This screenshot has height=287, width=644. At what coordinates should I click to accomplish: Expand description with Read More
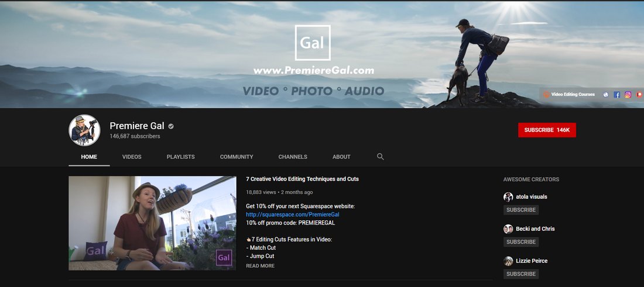pyautogui.click(x=260, y=266)
